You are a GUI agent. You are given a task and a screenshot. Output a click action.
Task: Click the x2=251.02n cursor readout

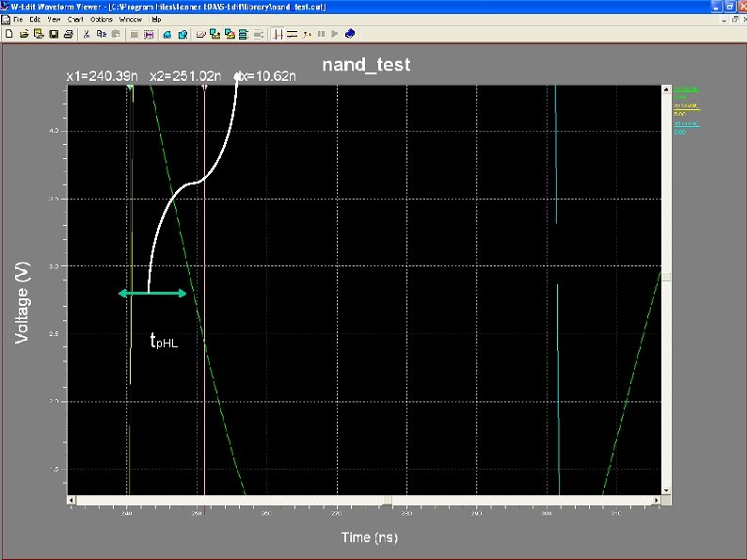pyautogui.click(x=185, y=76)
